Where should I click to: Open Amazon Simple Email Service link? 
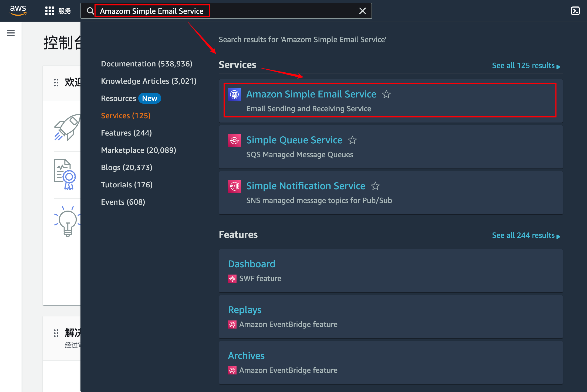[x=311, y=94]
